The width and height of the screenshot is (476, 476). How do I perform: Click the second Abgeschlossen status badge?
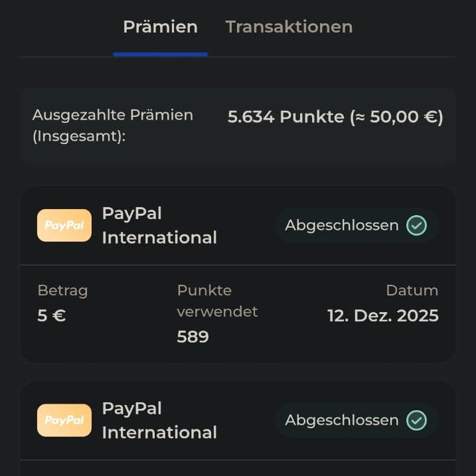(x=357, y=420)
